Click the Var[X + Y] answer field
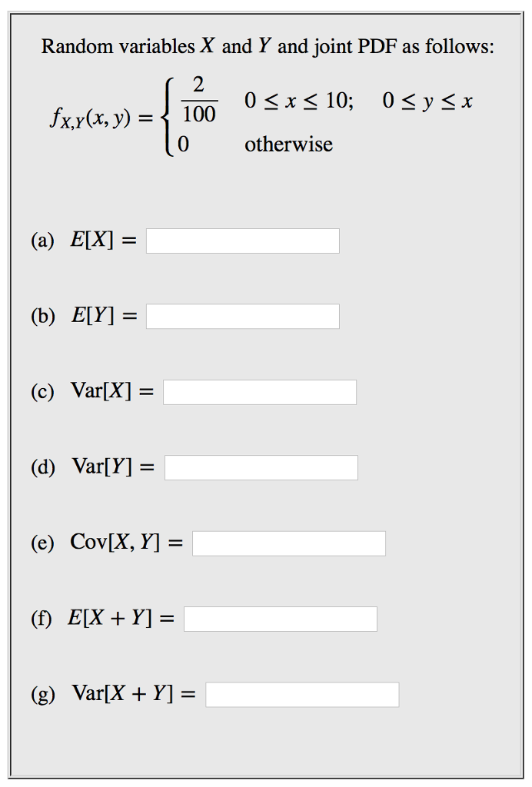Image resolution: width=532 pixels, height=787 pixels. pos(303,695)
